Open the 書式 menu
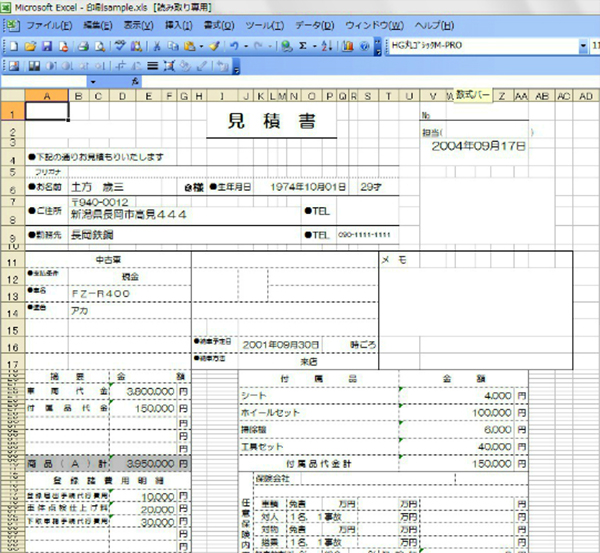This screenshot has width=600, height=553. [218, 26]
